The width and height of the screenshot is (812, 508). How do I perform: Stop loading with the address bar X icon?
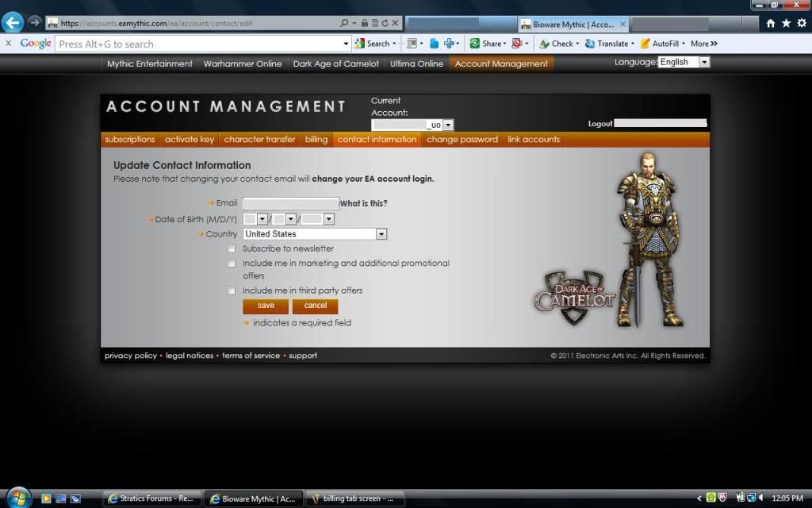(395, 23)
